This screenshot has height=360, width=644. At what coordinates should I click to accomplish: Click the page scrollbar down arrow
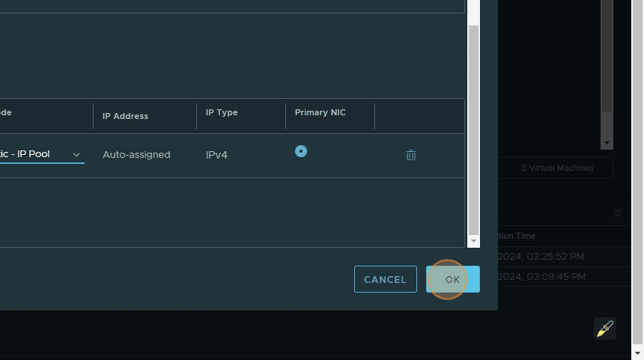coord(637,353)
